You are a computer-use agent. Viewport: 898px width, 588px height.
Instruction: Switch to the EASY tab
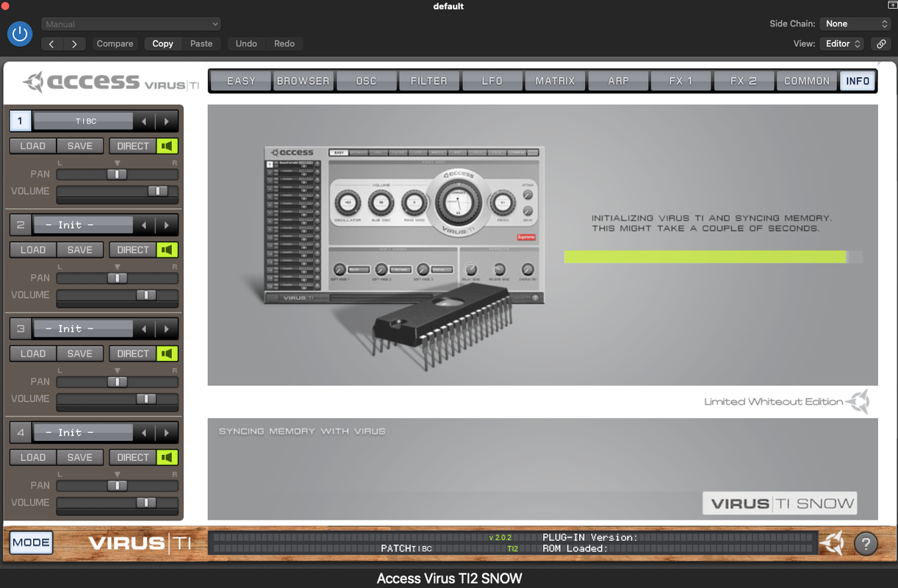(241, 81)
